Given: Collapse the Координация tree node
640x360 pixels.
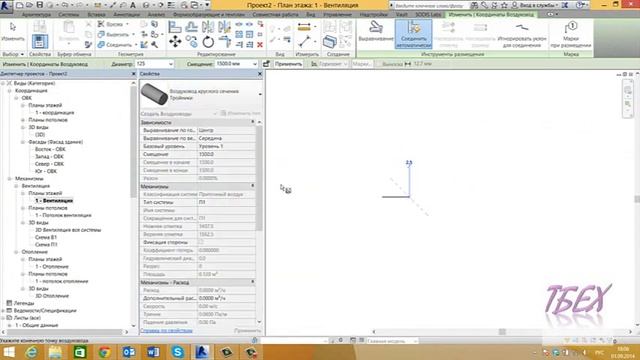Looking at the screenshot, I should coord(10,91).
